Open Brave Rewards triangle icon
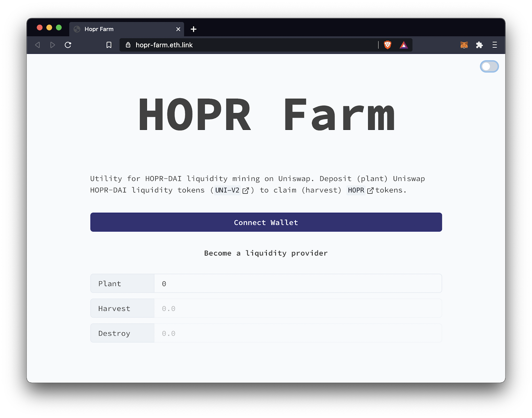Viewport: 532px width, 418px height. coord(404,45)
